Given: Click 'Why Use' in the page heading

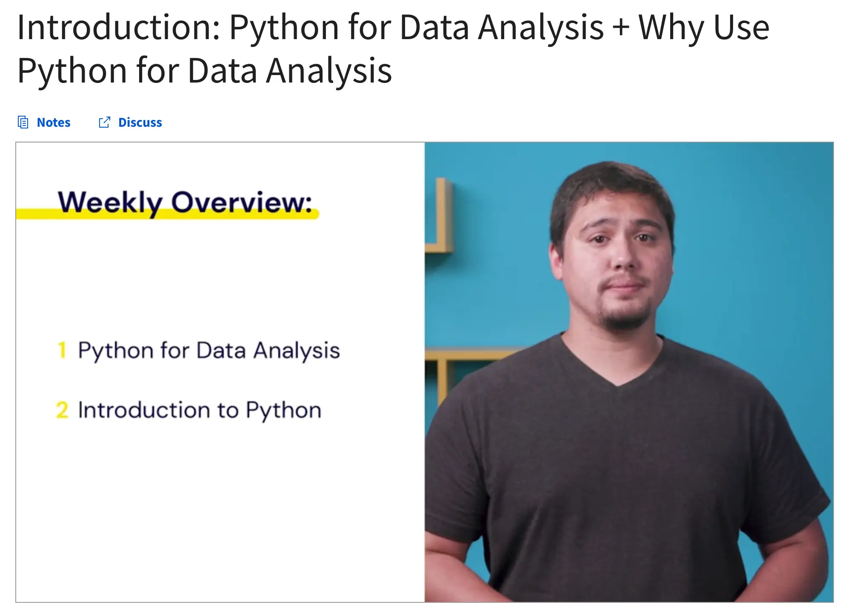Looking at the screenshot, I should click(704, 28).
